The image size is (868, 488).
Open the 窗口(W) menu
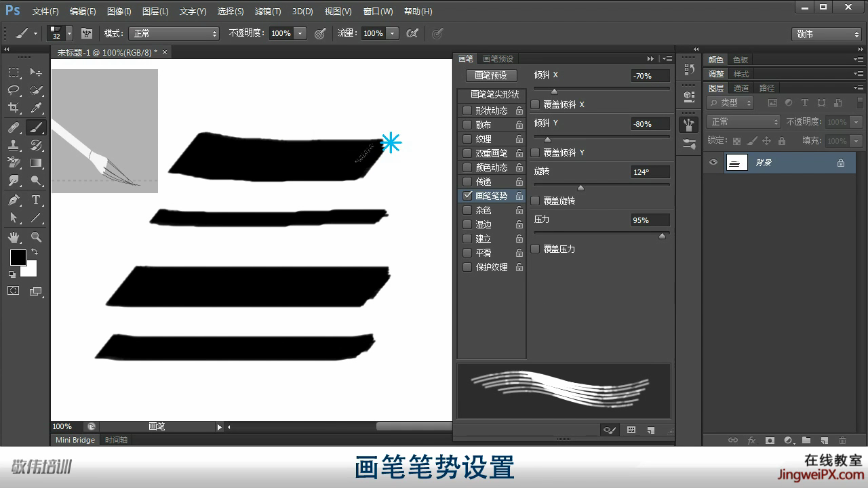378,12
